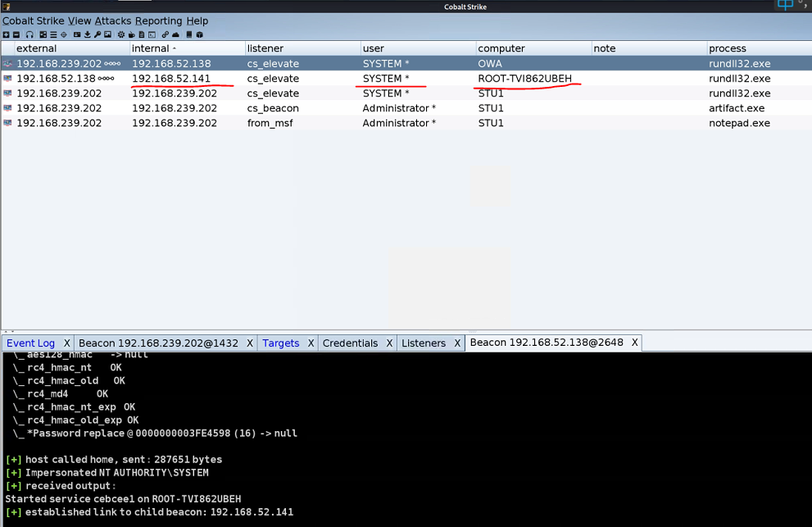The height and width of the screenshot is (527, 812).
Task: Open Downloaded Files arrow icon
Action: pyautogui.click(x=87, y=34)
